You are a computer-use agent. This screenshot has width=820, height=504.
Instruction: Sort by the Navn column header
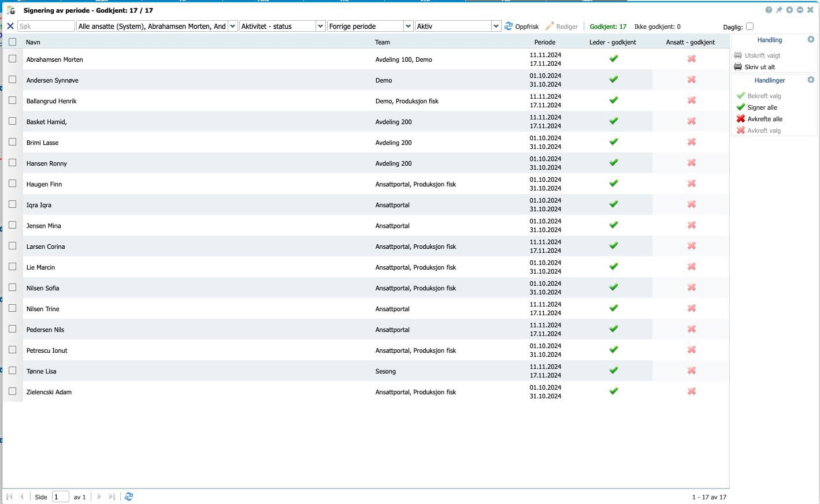click(x=33, y=42)
